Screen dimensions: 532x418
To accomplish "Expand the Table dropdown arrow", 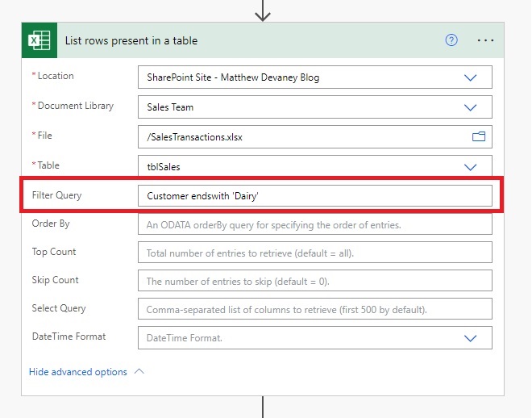I will click(470, 167).
